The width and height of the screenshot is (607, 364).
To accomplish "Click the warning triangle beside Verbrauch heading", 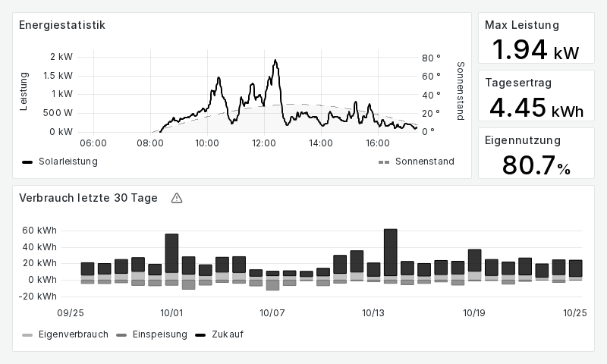I will (x=177, y=198).
